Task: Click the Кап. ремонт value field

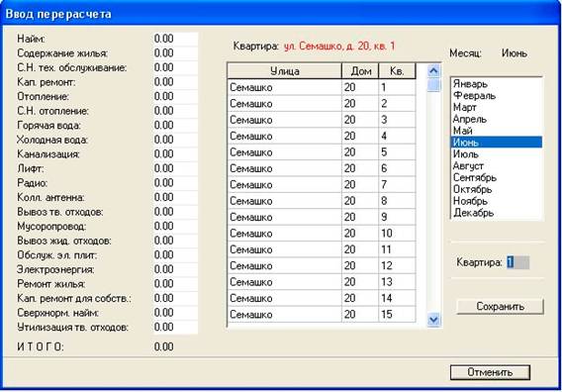Action: pos(175,82)
